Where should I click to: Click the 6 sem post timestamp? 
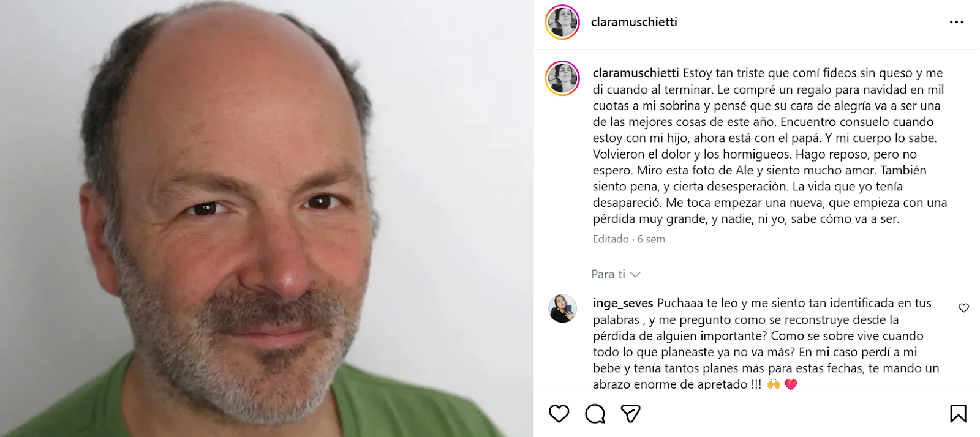click(x=651, y=239)
